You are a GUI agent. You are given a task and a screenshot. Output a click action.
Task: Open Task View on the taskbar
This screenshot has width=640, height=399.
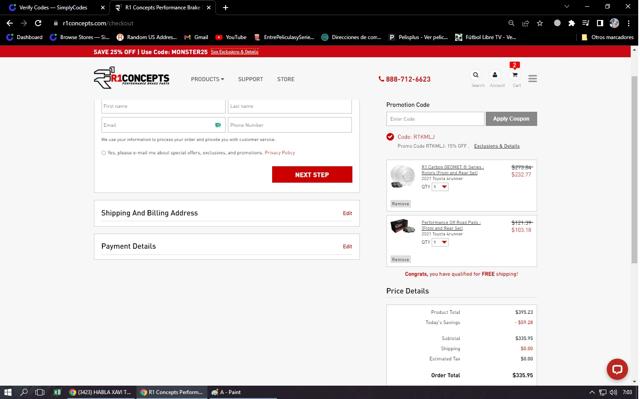pyautogui.click(x=40, y=392)
